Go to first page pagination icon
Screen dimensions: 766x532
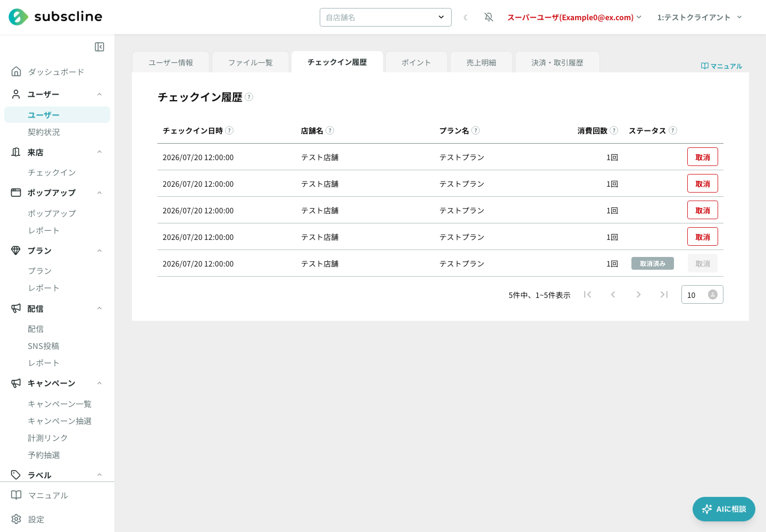[587, 294]
